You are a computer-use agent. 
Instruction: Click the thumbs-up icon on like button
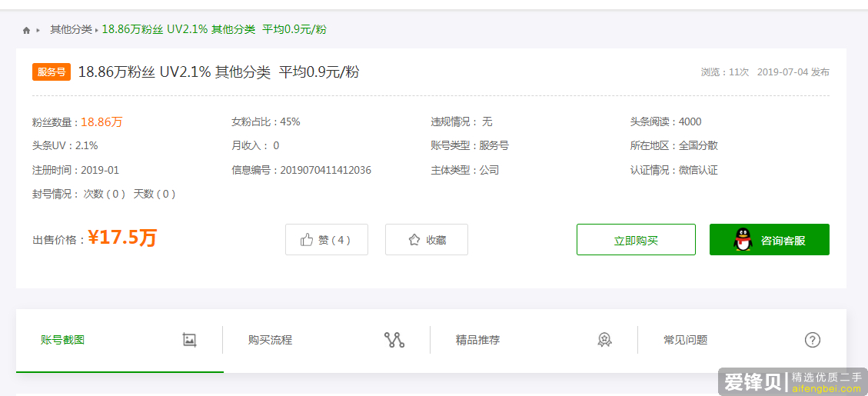click(307, 240)
